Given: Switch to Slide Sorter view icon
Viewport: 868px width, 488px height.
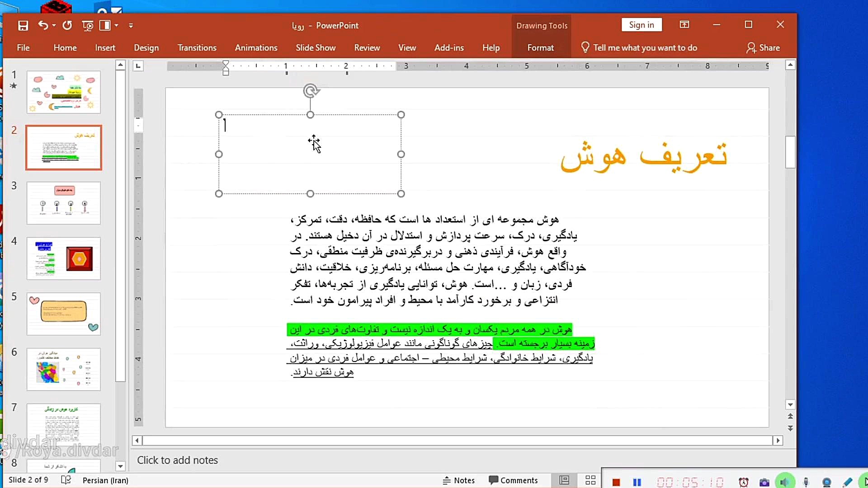Looking at the screenshot, I should point(590,480).
